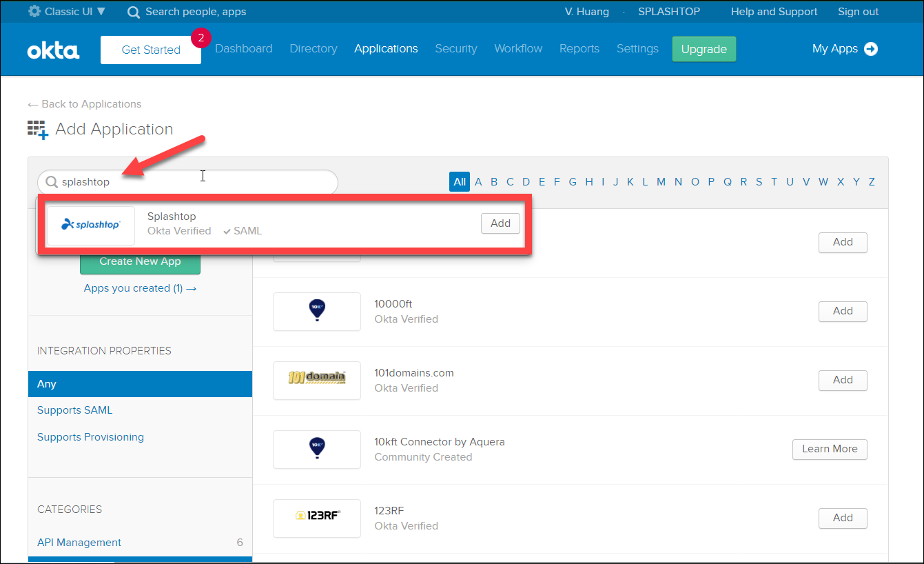The height and width of the screenshot is (564, 924).
Task: Filter apps by Supports SAML
Action: pos(74,410)
